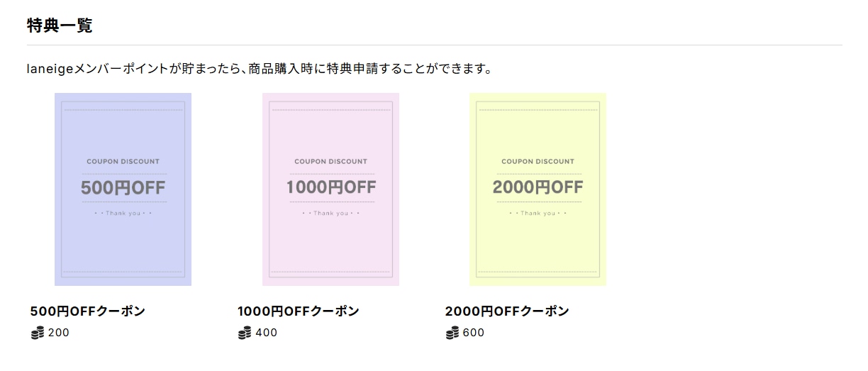Screen dimensions: 868x371
Task: Click large 2000円OFF text inside yellow coupon
Action: (538, 188)
